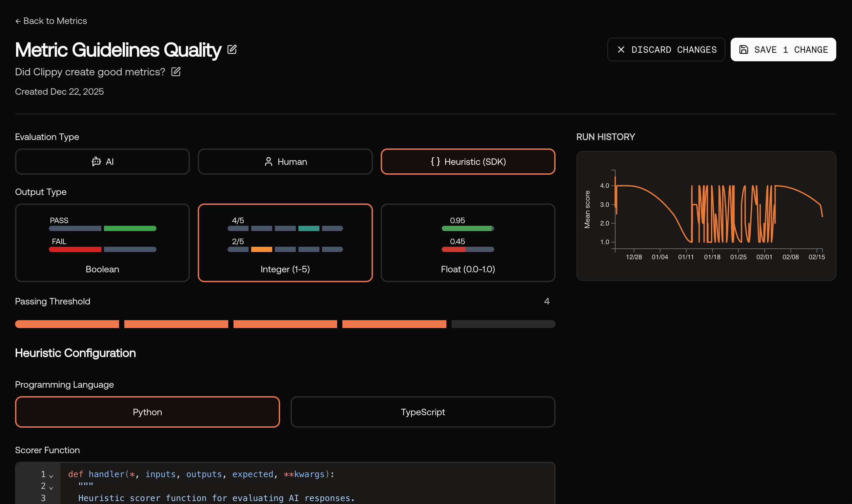The width and height of the screenshot is (852, 504).
Task: Click 'def handler' on code line 1
Action: pos(96,474)
